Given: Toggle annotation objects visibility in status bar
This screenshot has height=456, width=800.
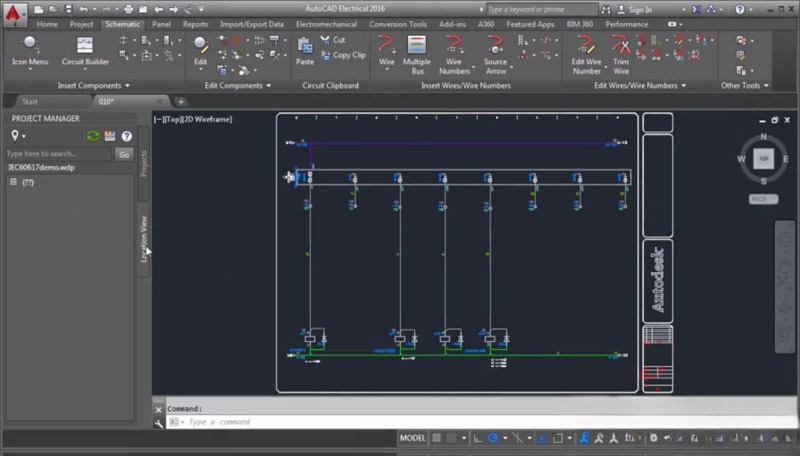Looking at the screenshot, I should tap(583, 438).
